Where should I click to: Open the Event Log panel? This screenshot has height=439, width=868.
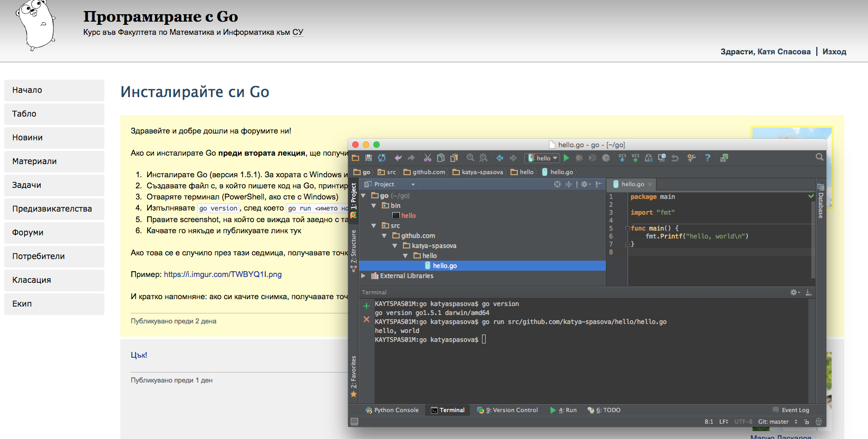coord(790,410)
